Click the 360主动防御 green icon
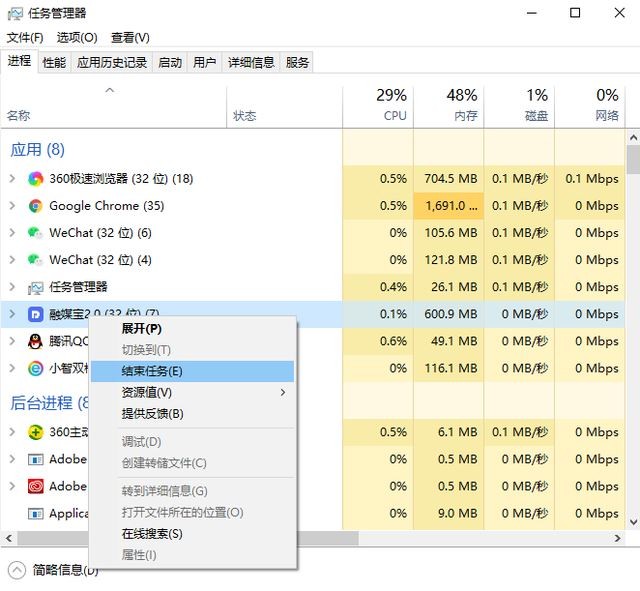This screenshot has width=640, height=591. (36, 432)
